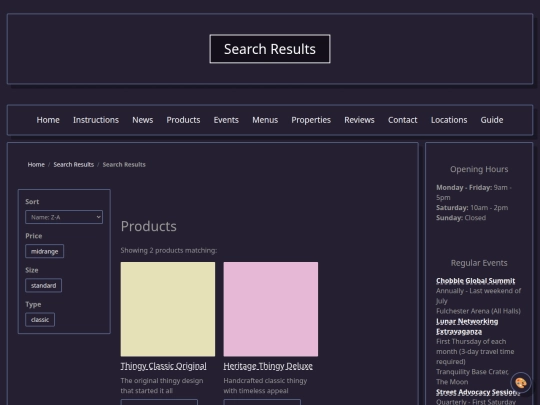
Task: Open the Chobble Global Summit event link
Action: pyautogui.click(x=476, y=281)
